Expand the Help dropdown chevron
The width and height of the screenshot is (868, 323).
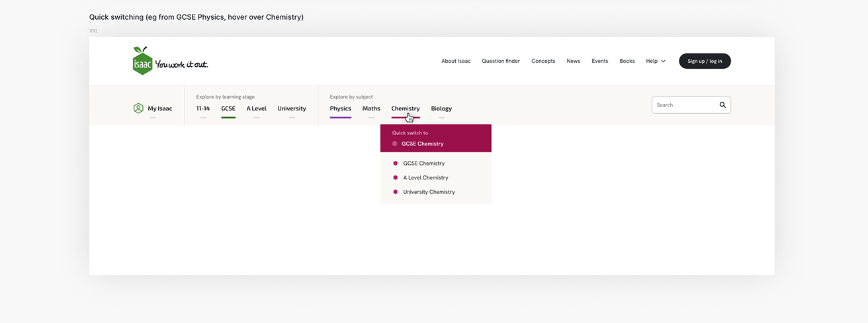click(x=663, y=61)
